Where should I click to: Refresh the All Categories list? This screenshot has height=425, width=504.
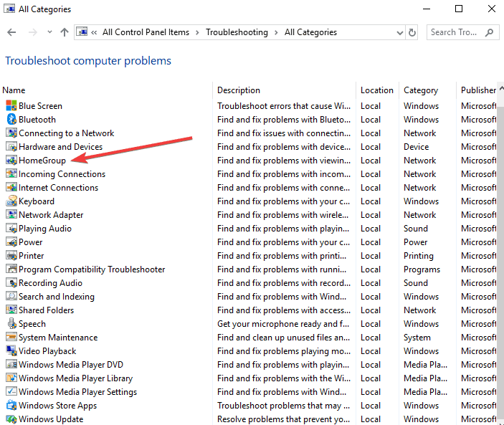tap(412, 32)
